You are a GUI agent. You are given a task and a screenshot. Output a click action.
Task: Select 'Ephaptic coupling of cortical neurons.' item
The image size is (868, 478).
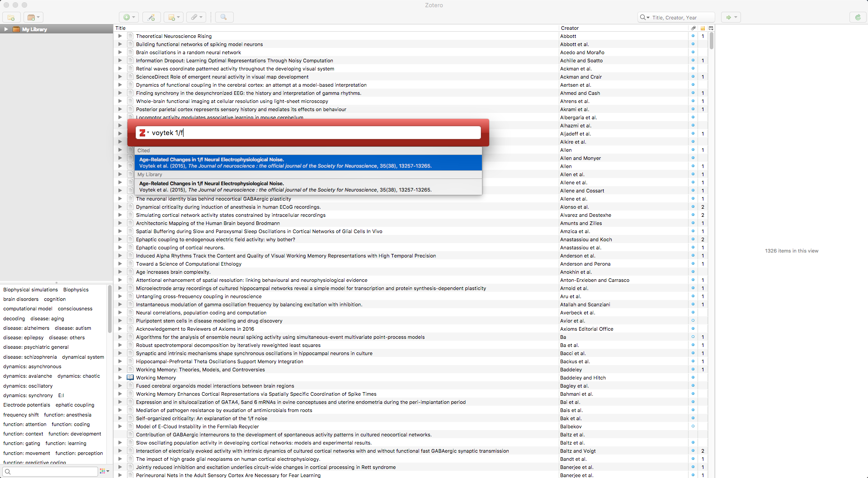180,248
